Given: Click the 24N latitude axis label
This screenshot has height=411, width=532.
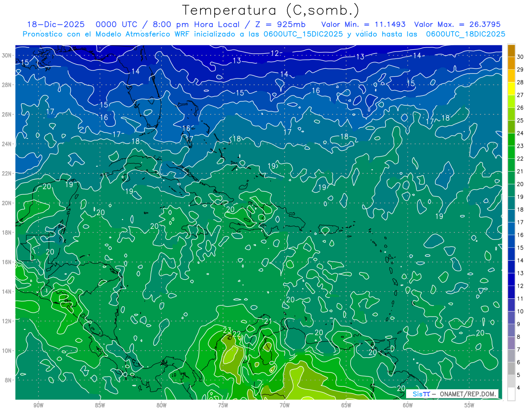Looking at the screenshot, I should click(x=7, y=144).
